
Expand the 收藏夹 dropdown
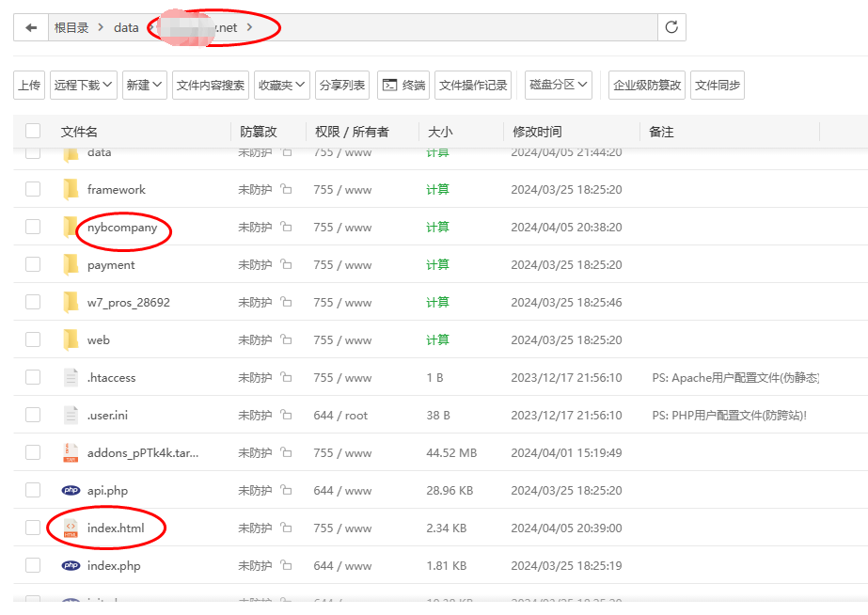pos(282,86)
